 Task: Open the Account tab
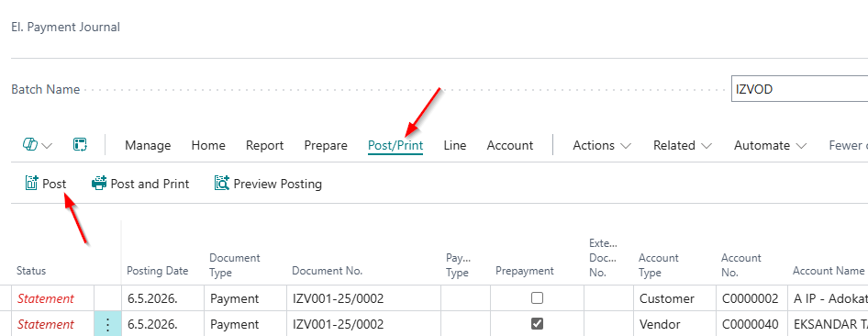click(x=510, y=146)
